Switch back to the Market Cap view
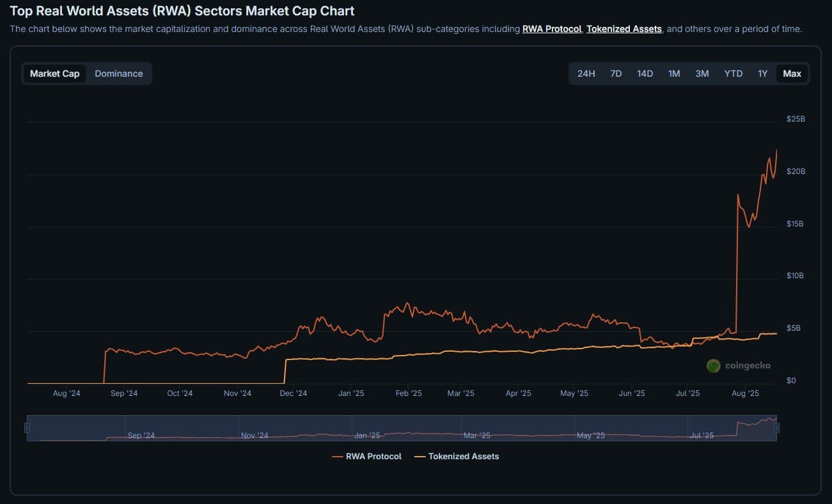The width and height of the screenshot is (832, 504). pos(54,73)
